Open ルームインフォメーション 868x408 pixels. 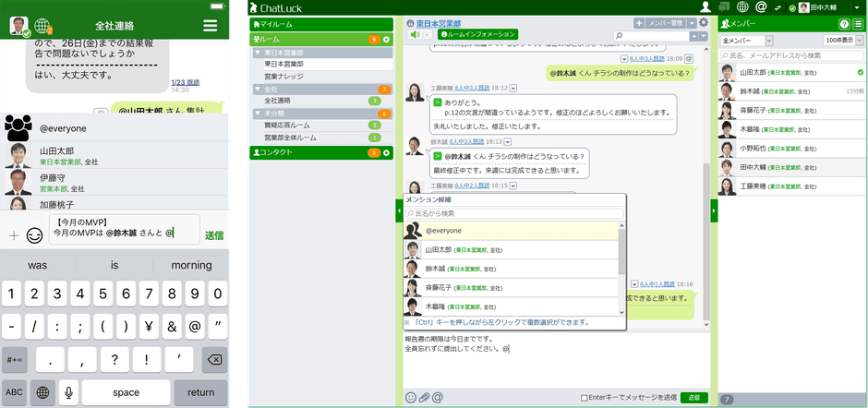(x=477, y=35)
